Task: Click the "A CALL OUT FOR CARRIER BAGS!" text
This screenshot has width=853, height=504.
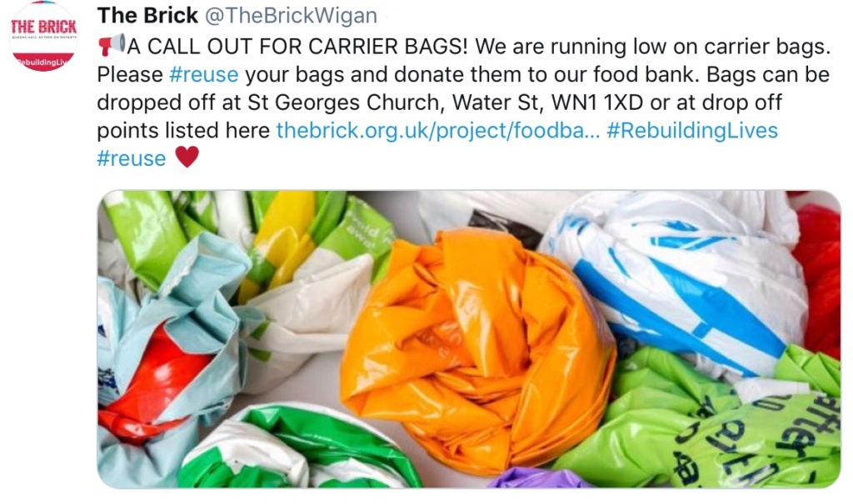Action: [297, 47]
